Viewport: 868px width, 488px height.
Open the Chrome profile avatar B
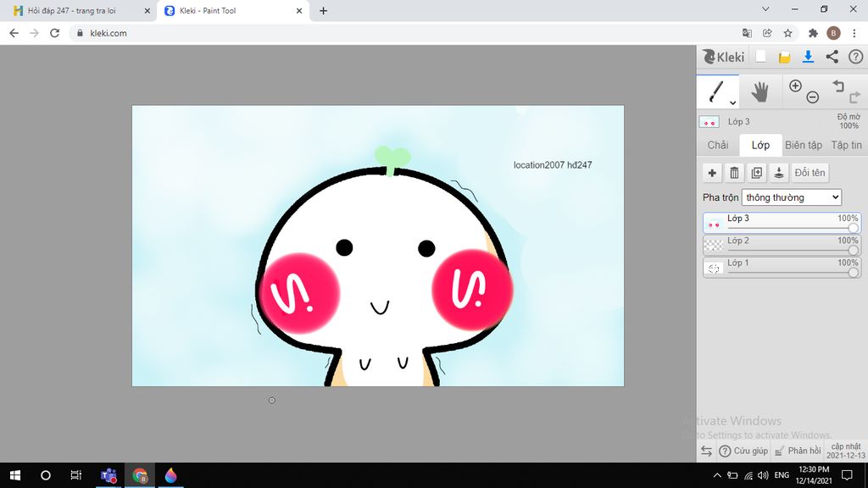[x=833, y=33]
